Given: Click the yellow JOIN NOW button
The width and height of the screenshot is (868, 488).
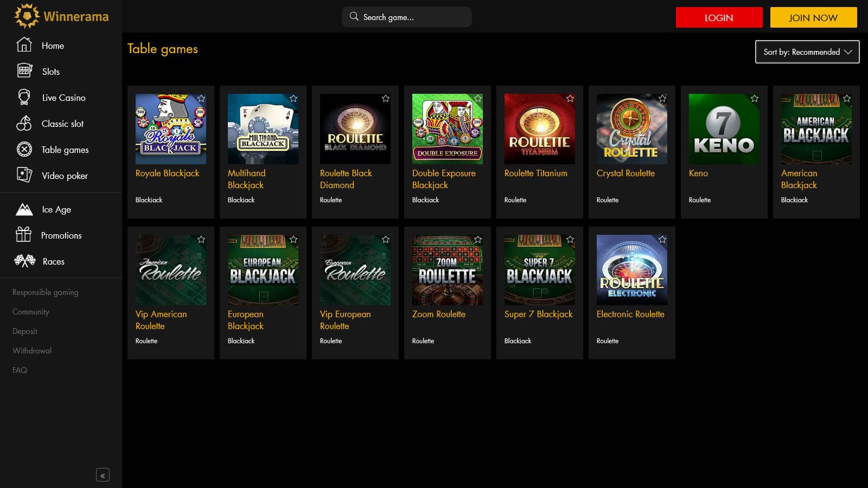Looking at the screenshot, I should click(813, 17).
